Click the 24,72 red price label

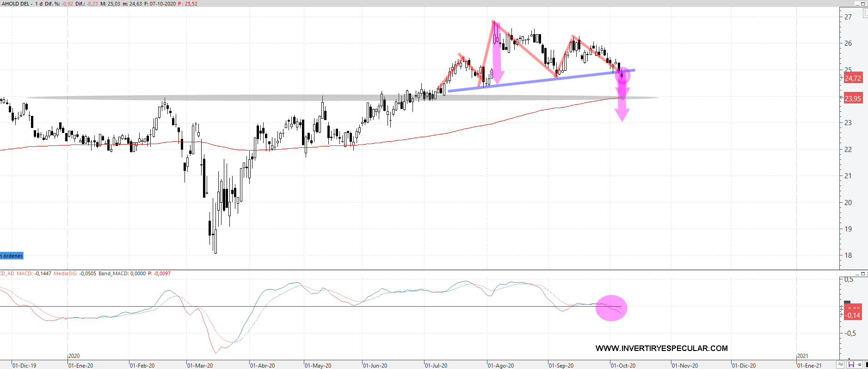853,79
